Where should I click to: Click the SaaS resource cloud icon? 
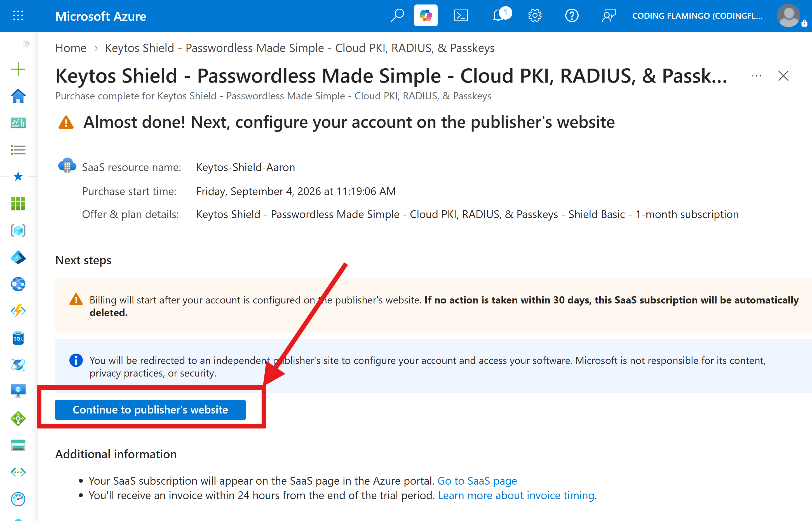point(67,165)
